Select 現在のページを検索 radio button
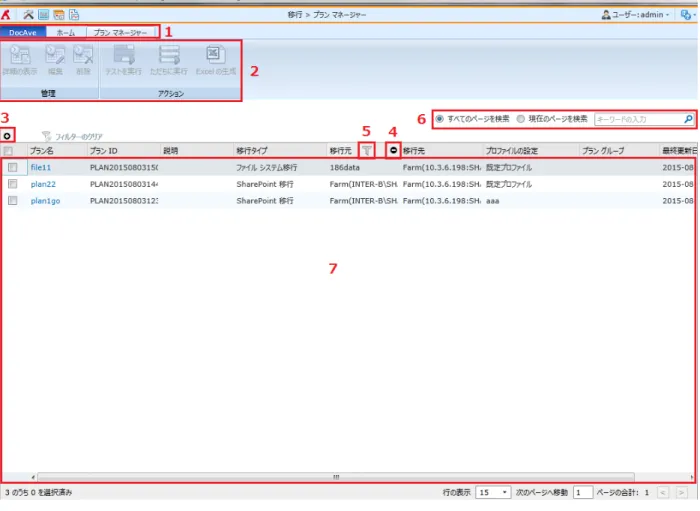The image size is (700, 511). (x=521, y=119)
